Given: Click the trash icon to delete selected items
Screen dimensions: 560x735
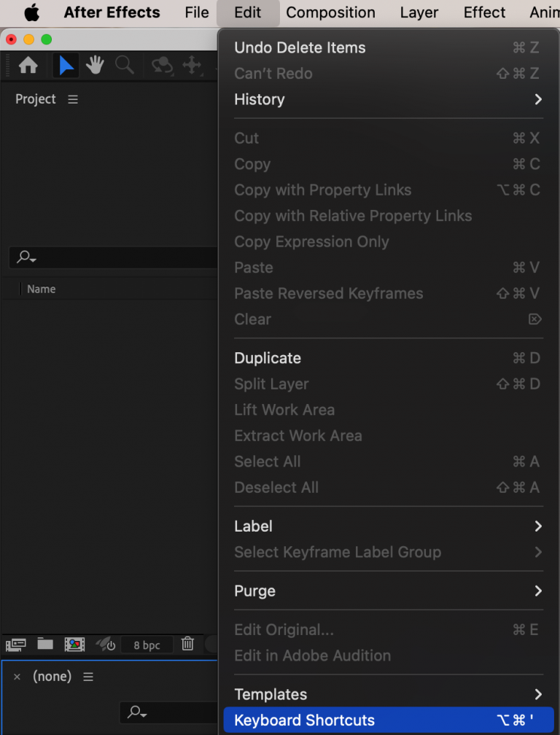Looking at the screenshot, I should [x=187, y=645].
